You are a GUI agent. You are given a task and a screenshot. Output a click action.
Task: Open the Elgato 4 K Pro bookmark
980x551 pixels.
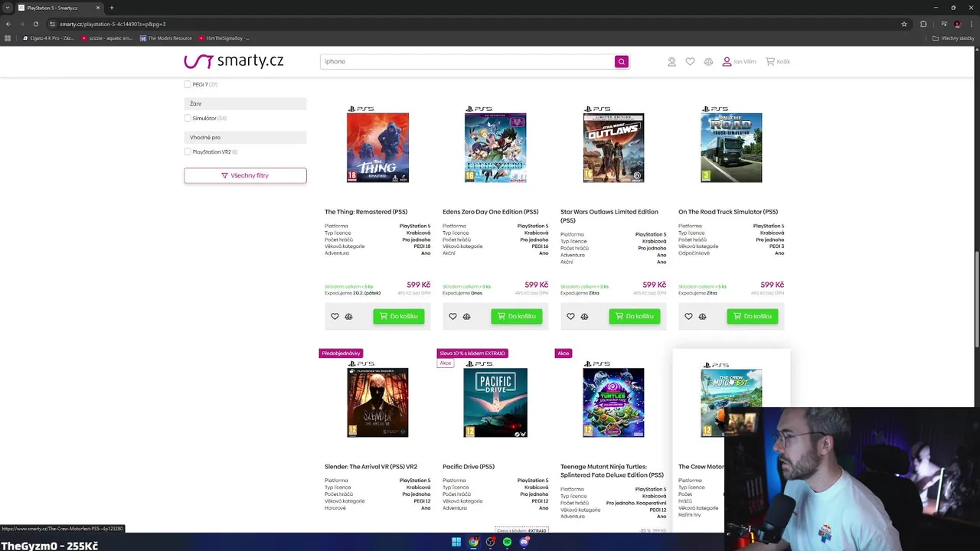[x=49, y=37]
